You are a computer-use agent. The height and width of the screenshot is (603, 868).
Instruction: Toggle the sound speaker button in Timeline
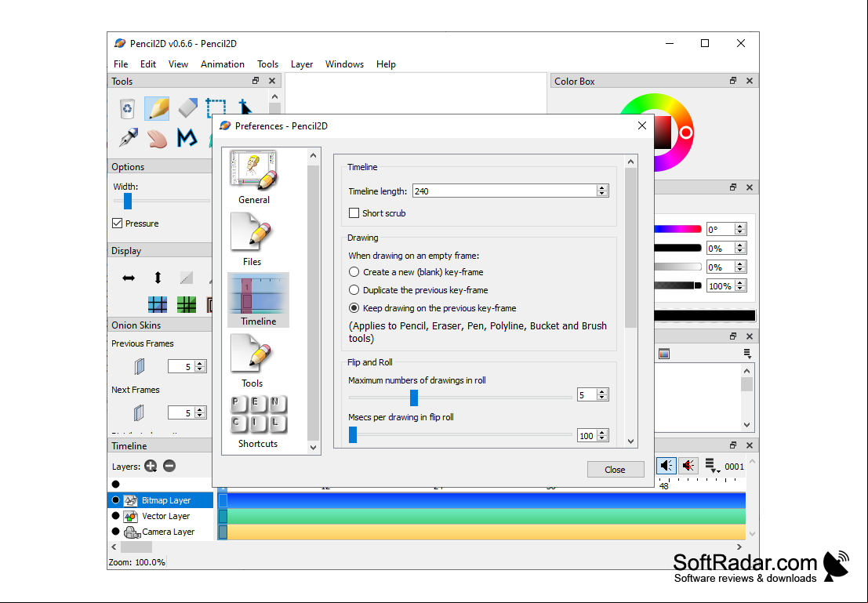(x=666, y=466)
